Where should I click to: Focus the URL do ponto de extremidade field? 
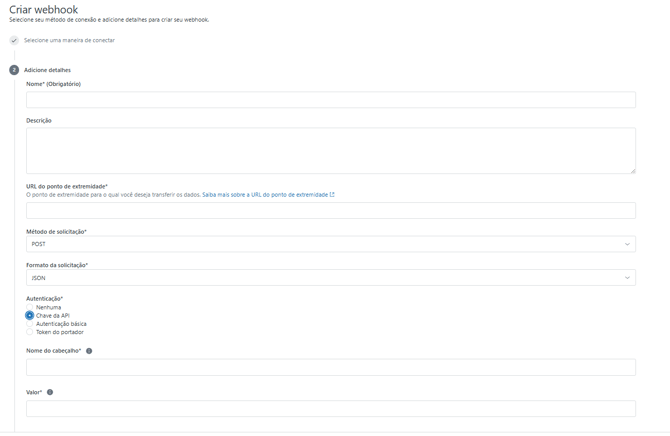pyautogui.click(x=331, y=210)
